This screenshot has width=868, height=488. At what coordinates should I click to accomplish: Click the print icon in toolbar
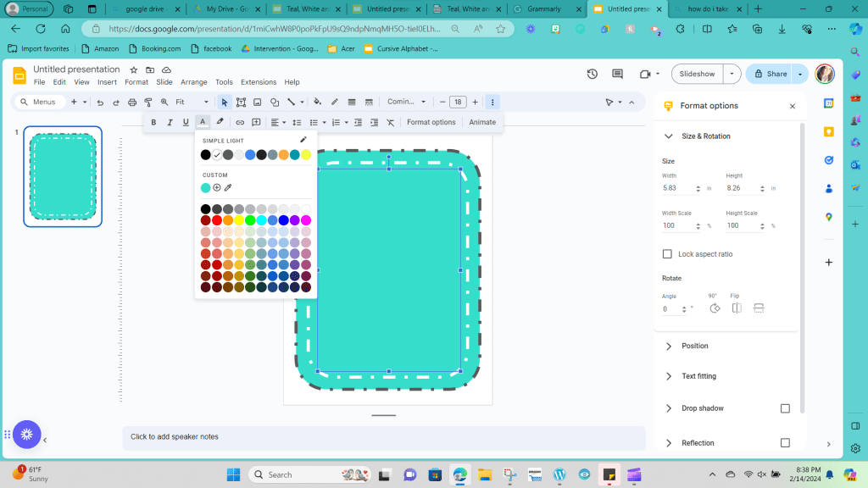pyautogui.click(x=132, y=102)
